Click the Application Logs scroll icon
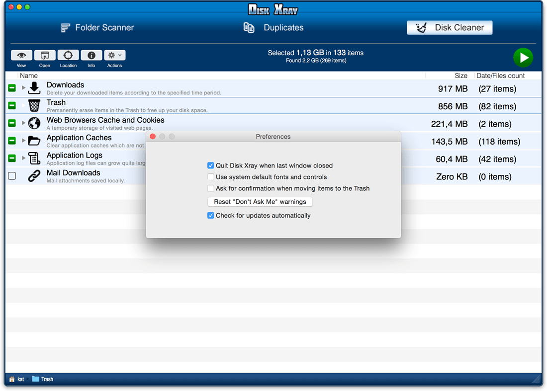 (x=34, y=158)
